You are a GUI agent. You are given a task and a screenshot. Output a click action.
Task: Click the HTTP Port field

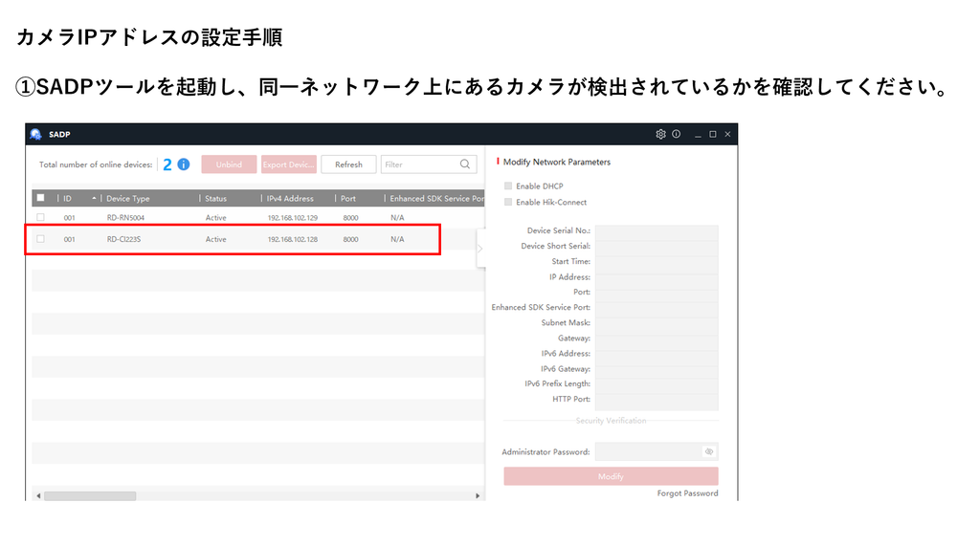657,399
